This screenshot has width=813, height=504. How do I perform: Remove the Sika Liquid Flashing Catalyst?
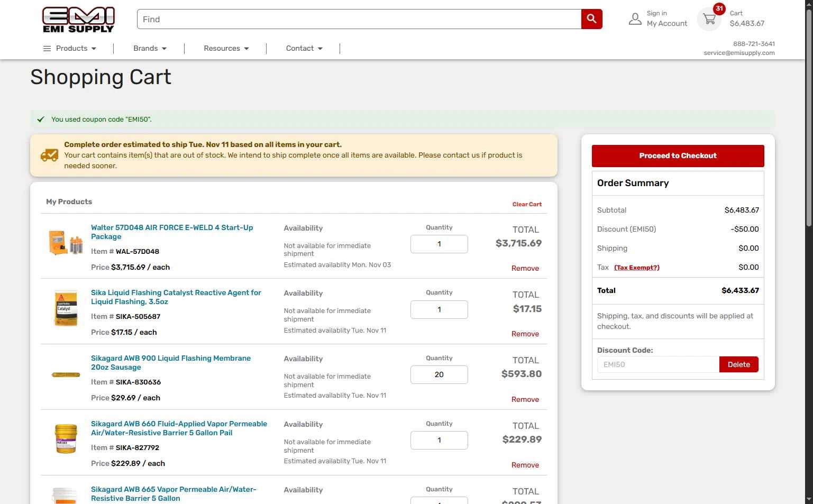pyautogui.click(x=525, y=334)
